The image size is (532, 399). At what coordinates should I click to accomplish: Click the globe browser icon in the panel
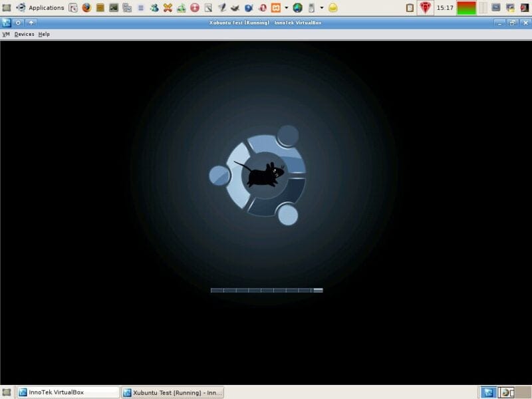[x=296, y=8]
